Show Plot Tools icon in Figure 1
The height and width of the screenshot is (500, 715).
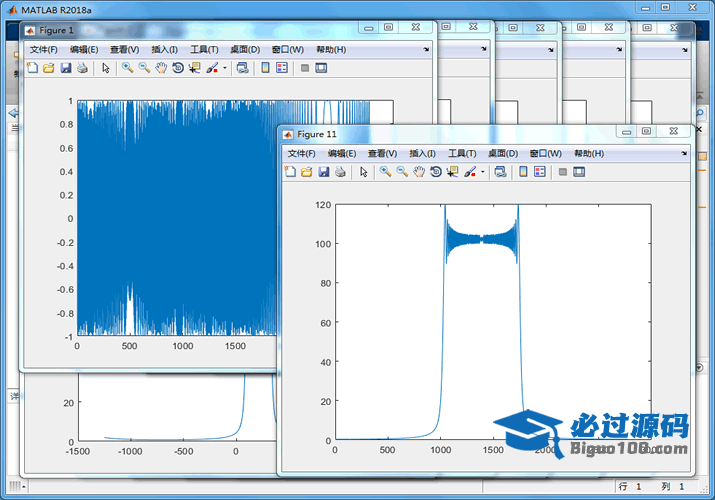[x=321, y=68]
